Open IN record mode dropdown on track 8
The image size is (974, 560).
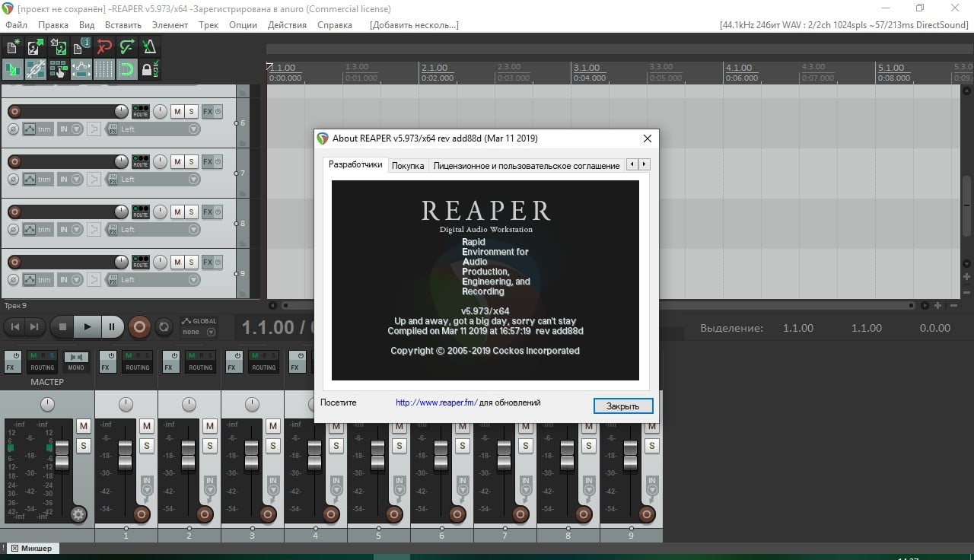(x=70, y=230)
